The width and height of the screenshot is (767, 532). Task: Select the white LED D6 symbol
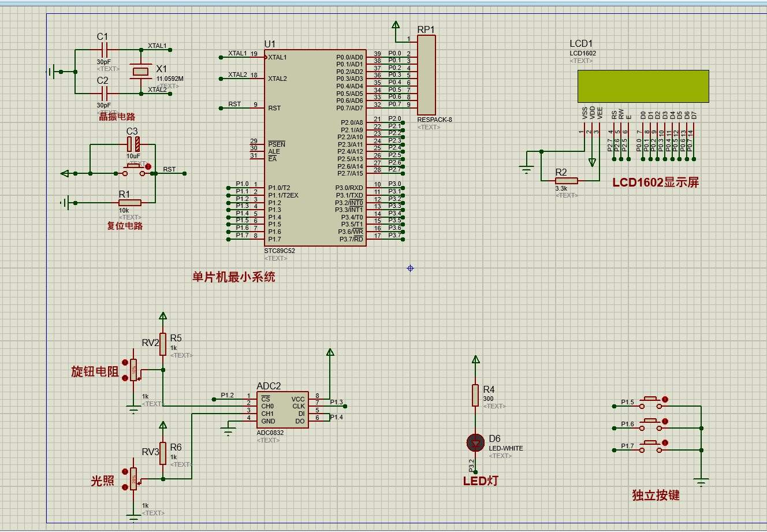476,443
